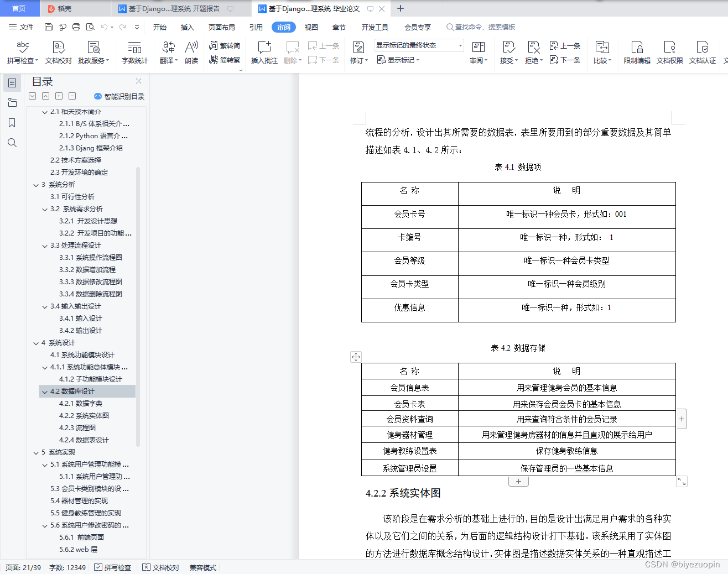728x574 pixels.
Task: Click the table move handle above 表 4.2
Action: pyautogui.click(x=356, y=357)
